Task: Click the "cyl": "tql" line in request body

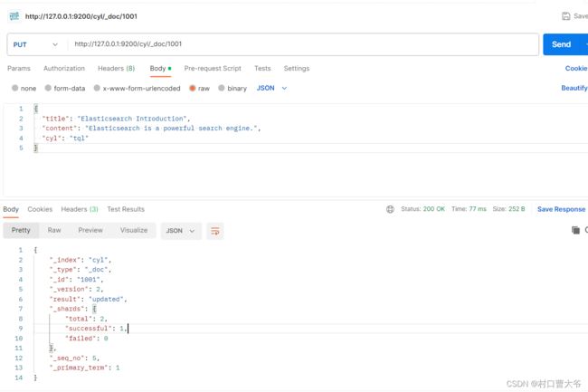Action: point(65,138)
